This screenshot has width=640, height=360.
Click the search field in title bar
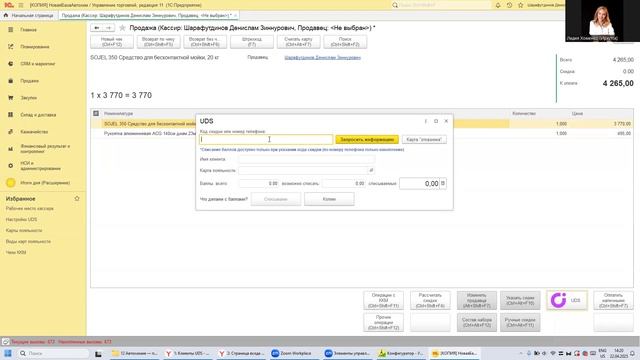(x=441, y=5)
